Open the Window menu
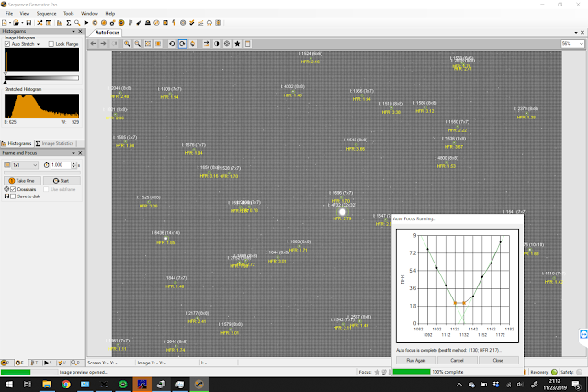 [x=89, y=13]
